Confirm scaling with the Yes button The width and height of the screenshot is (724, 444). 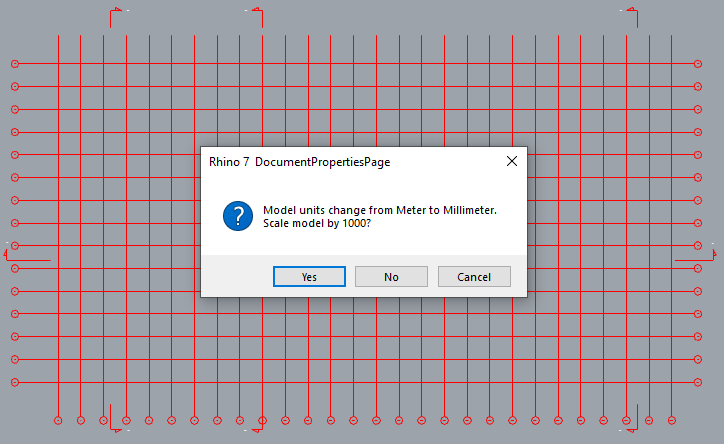coord(309,276)
